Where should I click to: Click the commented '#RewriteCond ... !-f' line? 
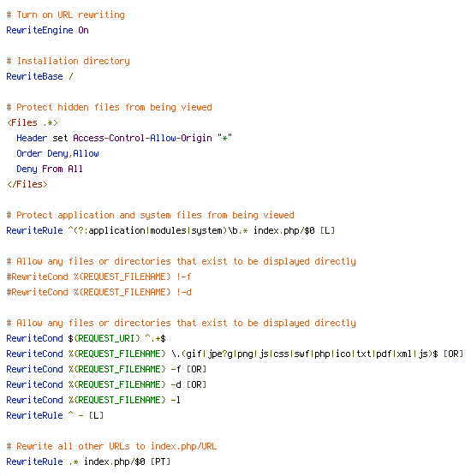click(x=98, y=277)
